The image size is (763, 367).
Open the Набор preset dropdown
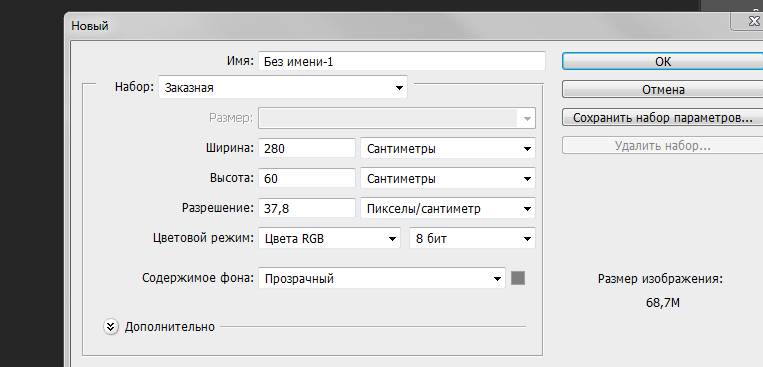coord(283,88)
